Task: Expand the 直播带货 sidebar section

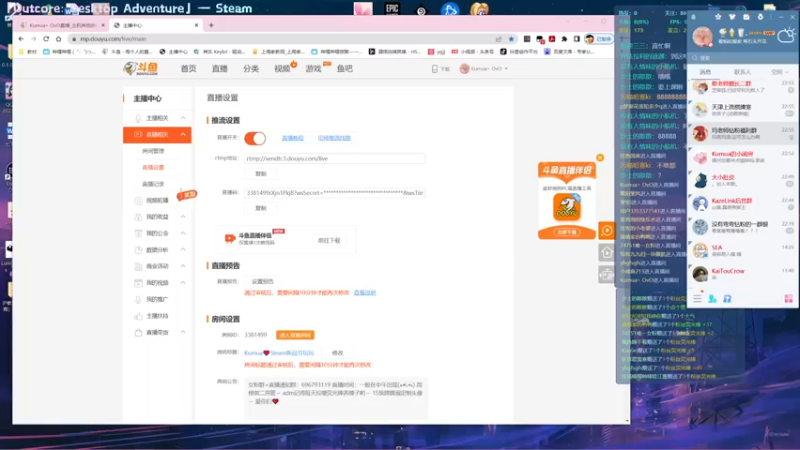Action: click(x=183, y=333)
